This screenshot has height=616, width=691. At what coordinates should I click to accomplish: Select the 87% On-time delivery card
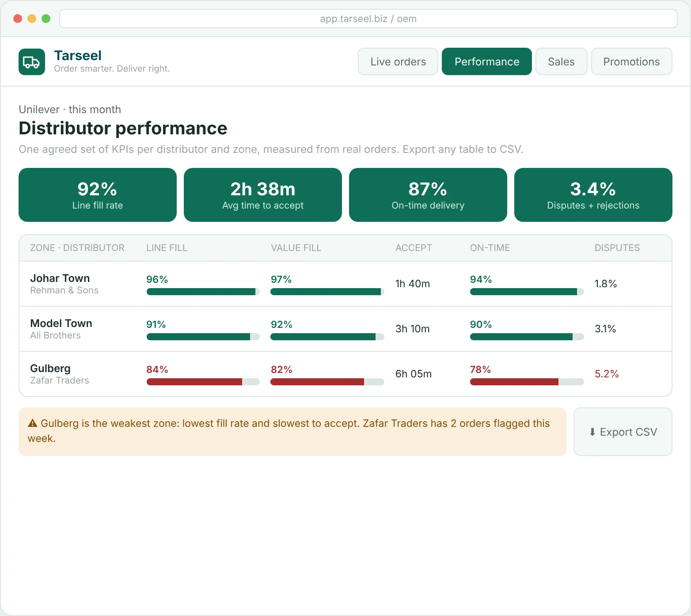coord(428,195)
